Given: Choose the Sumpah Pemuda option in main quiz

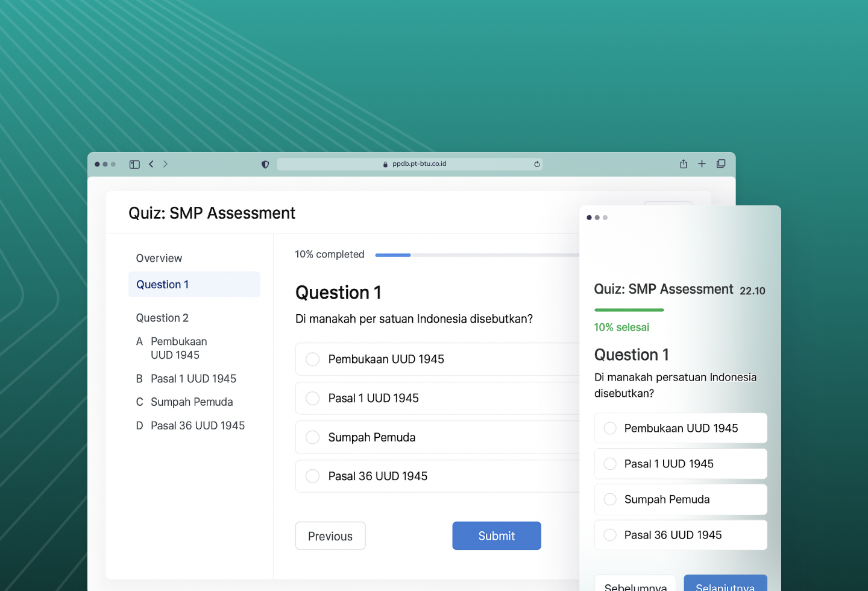Looking at the screenshot, I should [x=437, y=437].
